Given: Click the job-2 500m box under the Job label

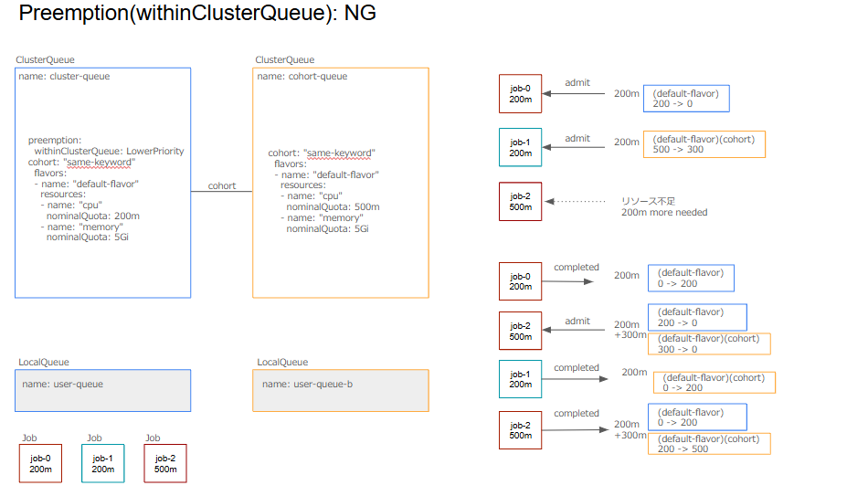Looking at the screenshot, I should (165, 463).
